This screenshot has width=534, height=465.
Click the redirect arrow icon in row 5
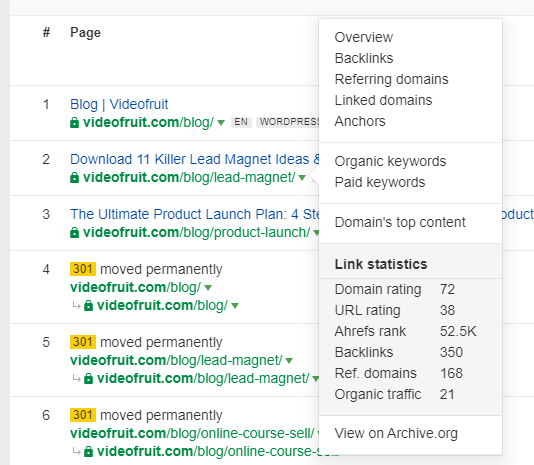click(x=76, y=378)
